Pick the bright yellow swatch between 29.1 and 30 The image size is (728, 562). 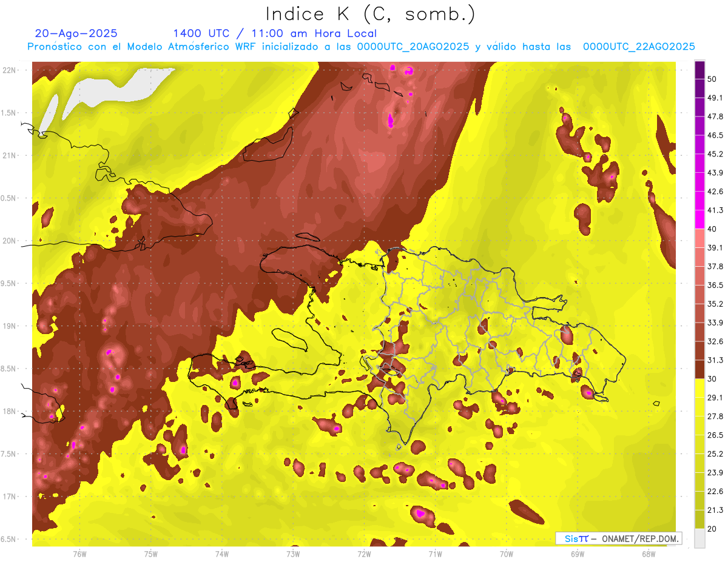click(699, 388)
